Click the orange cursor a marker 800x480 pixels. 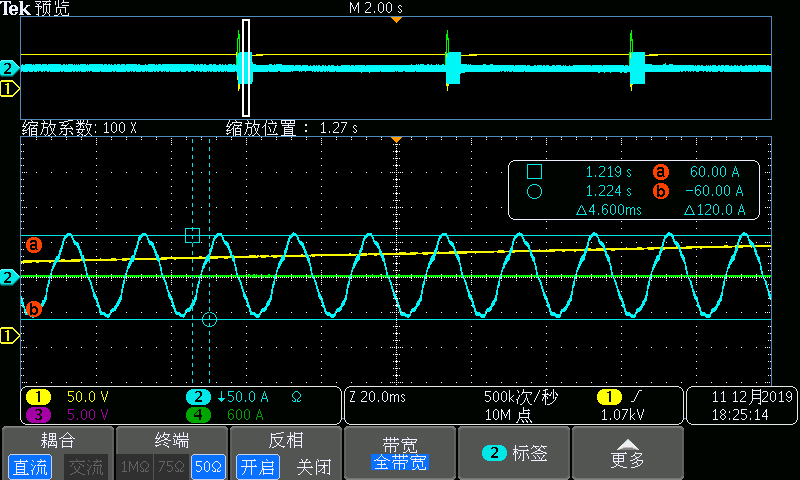(33, 244)
